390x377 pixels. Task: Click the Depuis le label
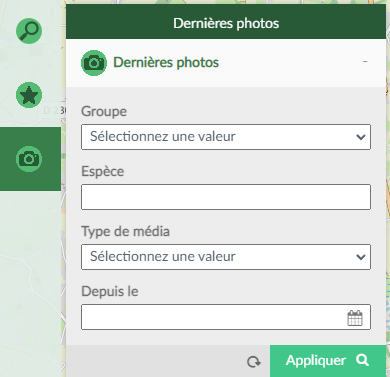[110, 291]
